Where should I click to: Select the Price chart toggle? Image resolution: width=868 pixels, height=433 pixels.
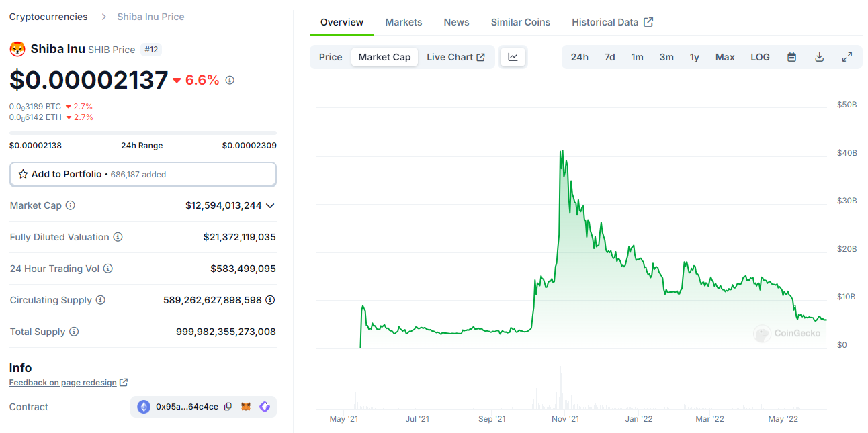(x=331, y=57)
